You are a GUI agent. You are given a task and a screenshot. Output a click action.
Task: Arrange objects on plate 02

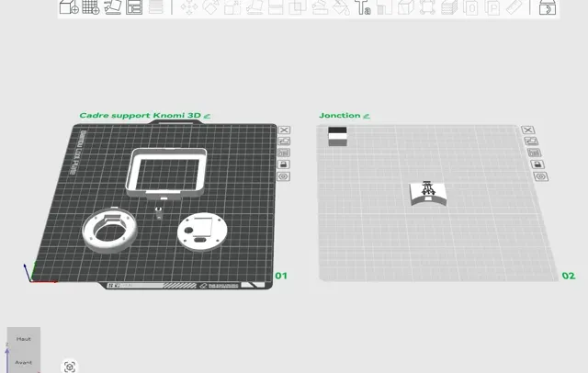coord(535,153)
